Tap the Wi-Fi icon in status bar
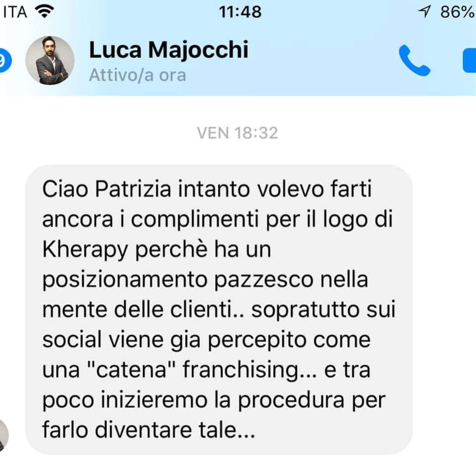Image resolution: width=476 pixels, height=471 pixels. coord(44,12)
